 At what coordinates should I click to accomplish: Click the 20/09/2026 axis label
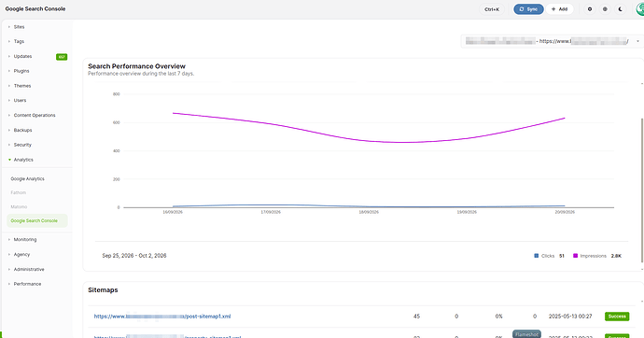[565, 212]
